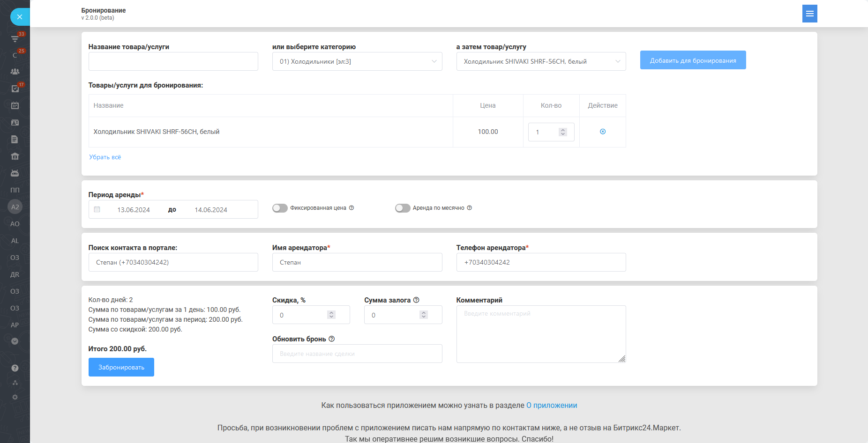Open the product/service selection dropdown
The width and height of the screenshot is (868, 443).
(x=541, y=61)
